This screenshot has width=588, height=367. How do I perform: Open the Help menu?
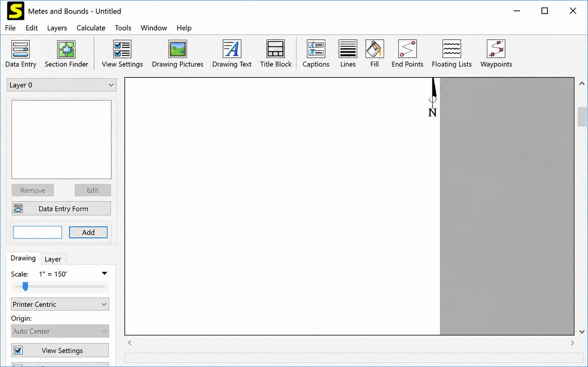click(x=184, y=28)
